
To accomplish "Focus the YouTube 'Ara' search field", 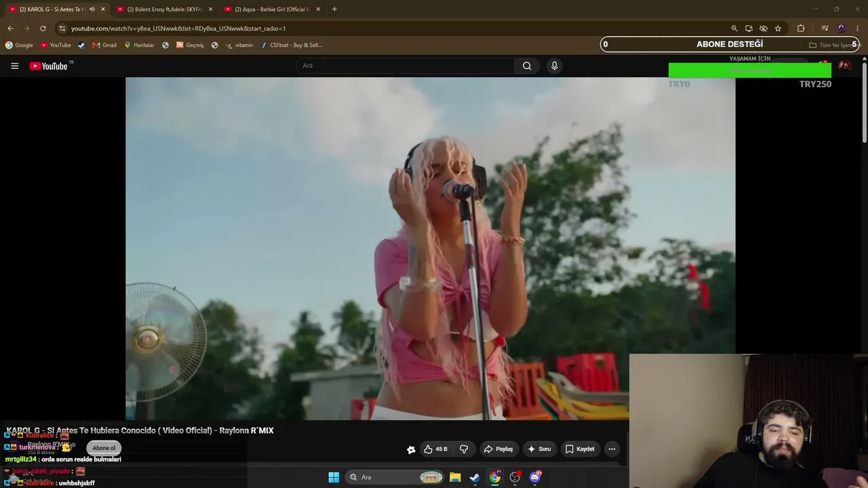I will [x=405, y=66].
